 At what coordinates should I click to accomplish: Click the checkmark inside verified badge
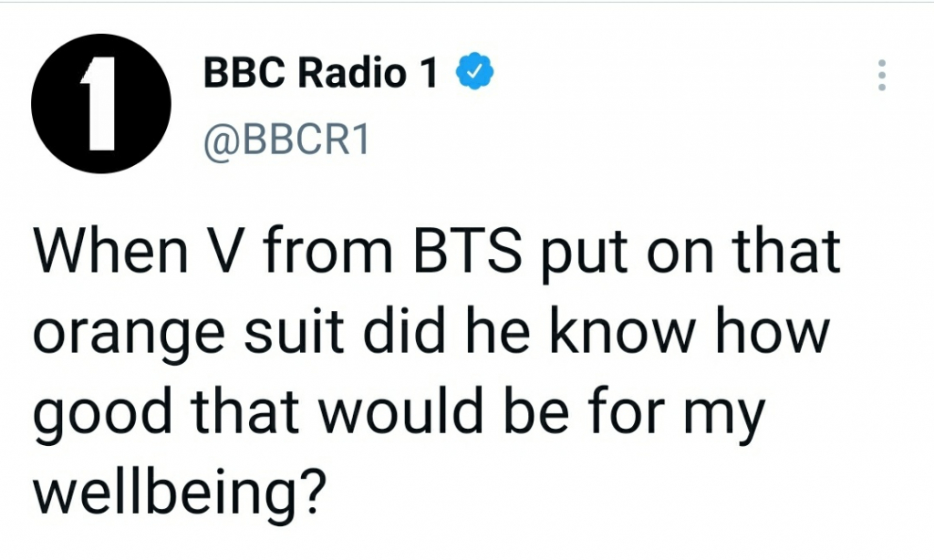[x=474, y=72]
